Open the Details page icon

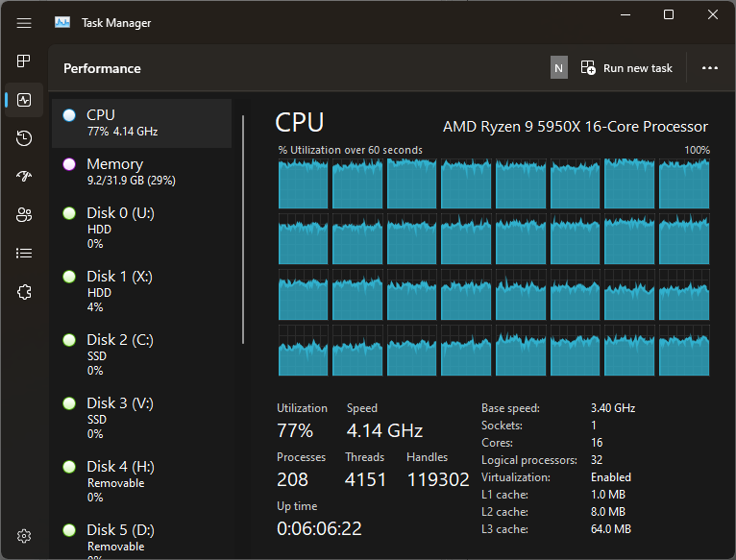tap(24, 254)
